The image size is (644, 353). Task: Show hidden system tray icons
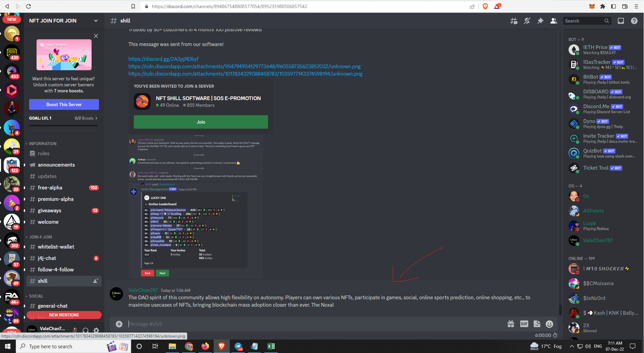[x=572, y=346]
